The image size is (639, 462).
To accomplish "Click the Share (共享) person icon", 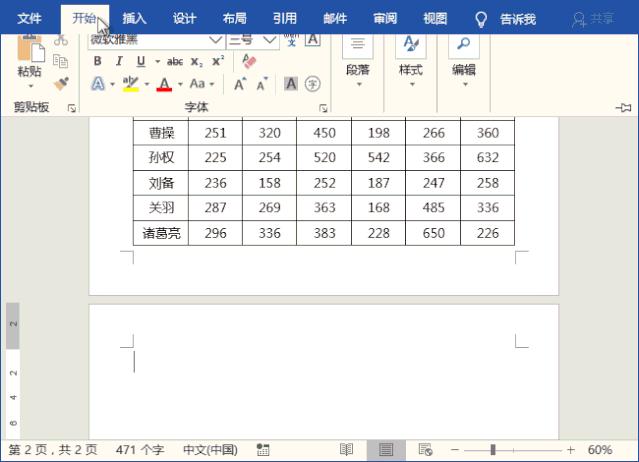I will (x=579, y=19).
